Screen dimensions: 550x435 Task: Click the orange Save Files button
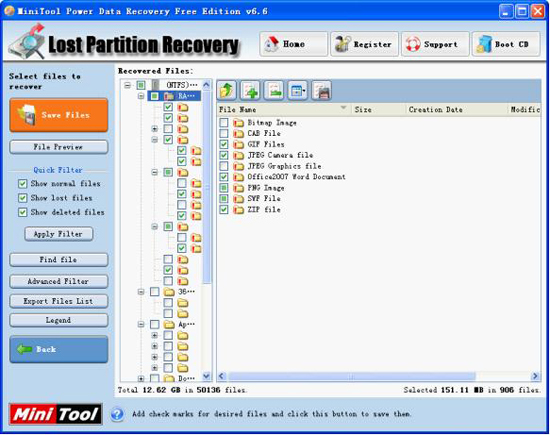coord(59,115)
